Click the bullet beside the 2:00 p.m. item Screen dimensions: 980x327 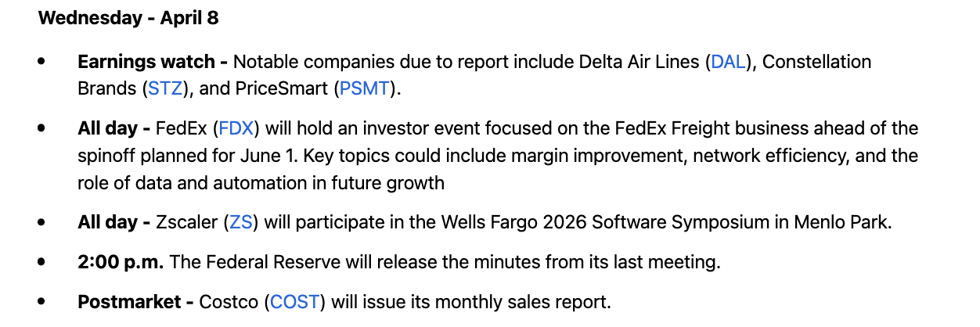(x=41, y=263)
